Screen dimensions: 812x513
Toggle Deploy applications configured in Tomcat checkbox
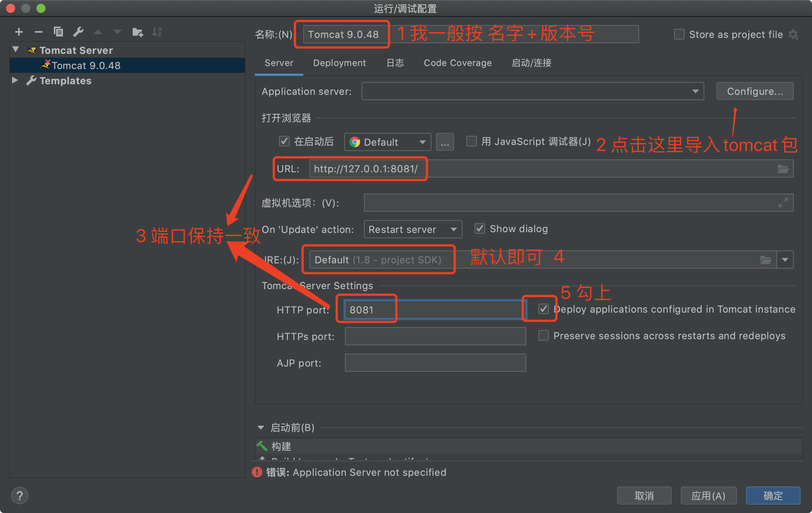click(x=544, y=309)
